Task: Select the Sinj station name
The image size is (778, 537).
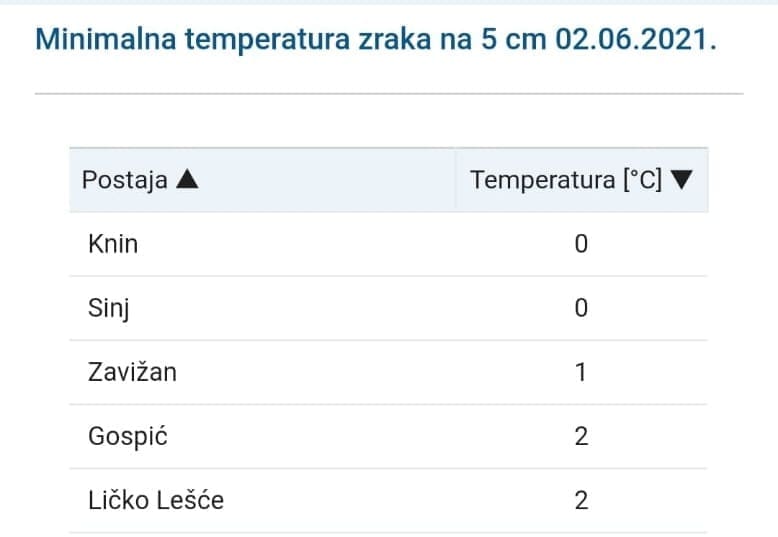Action: pos(108,308)
